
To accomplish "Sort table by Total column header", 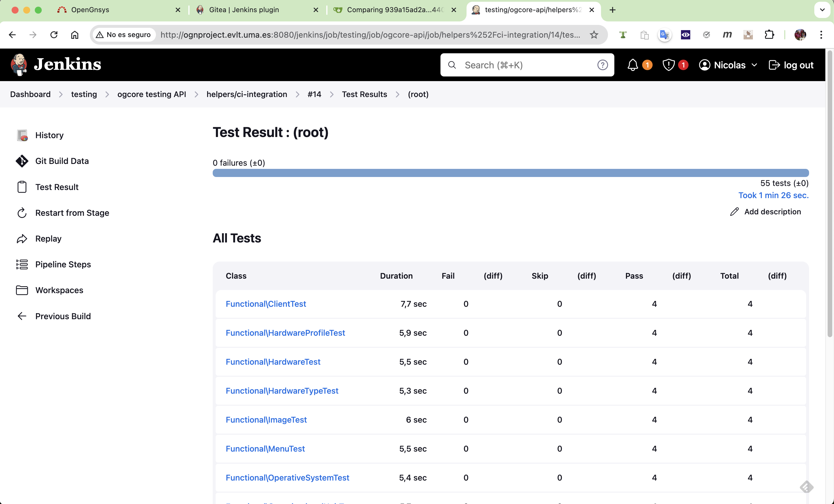I will click(x=729, y=276).
